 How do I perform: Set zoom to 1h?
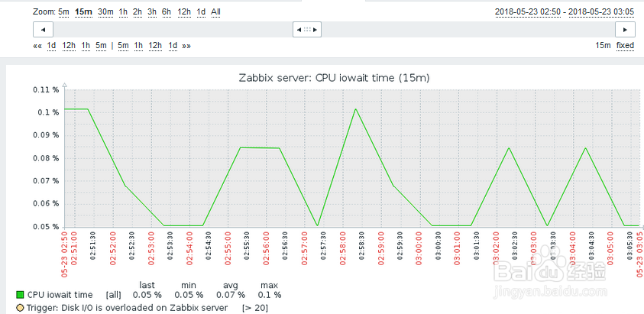point(123,11)
